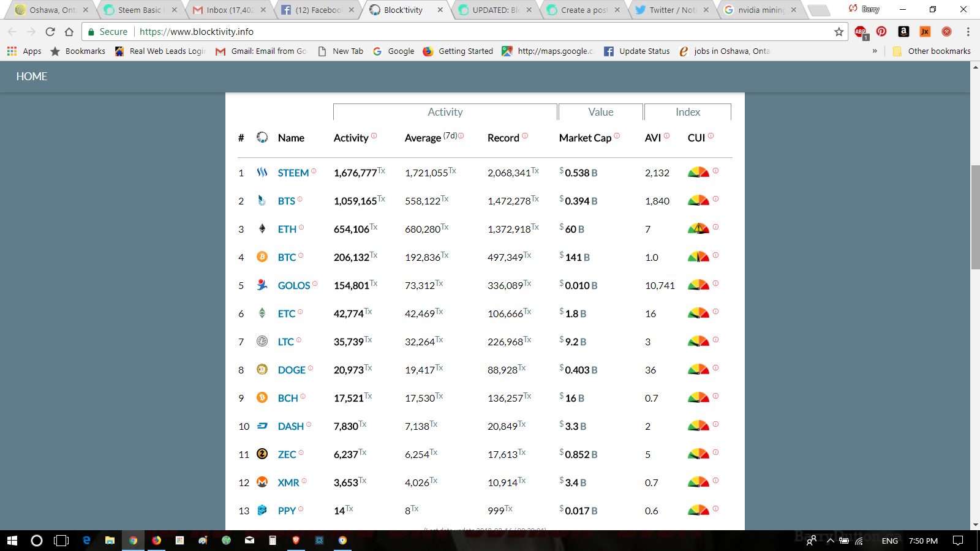This screenshot has height=551, width=980.
Task: Open the Action Center notifications icon
Action: [958, 541]
